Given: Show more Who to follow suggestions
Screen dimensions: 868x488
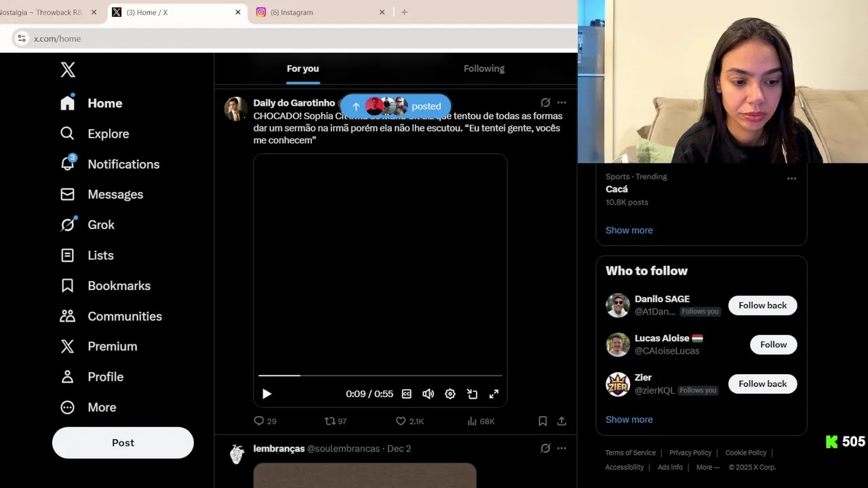Looking at the screenshot, I should point(629,420).
